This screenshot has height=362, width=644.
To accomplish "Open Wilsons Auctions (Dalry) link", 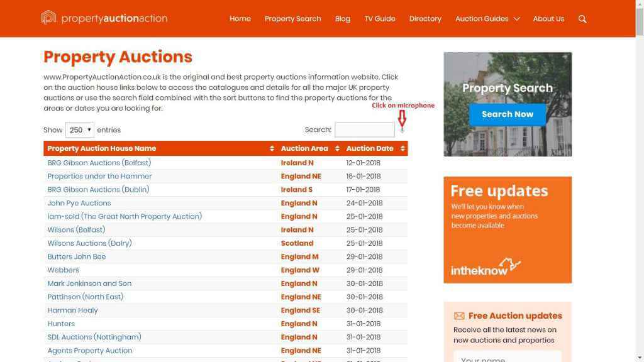I will (89, 243).
